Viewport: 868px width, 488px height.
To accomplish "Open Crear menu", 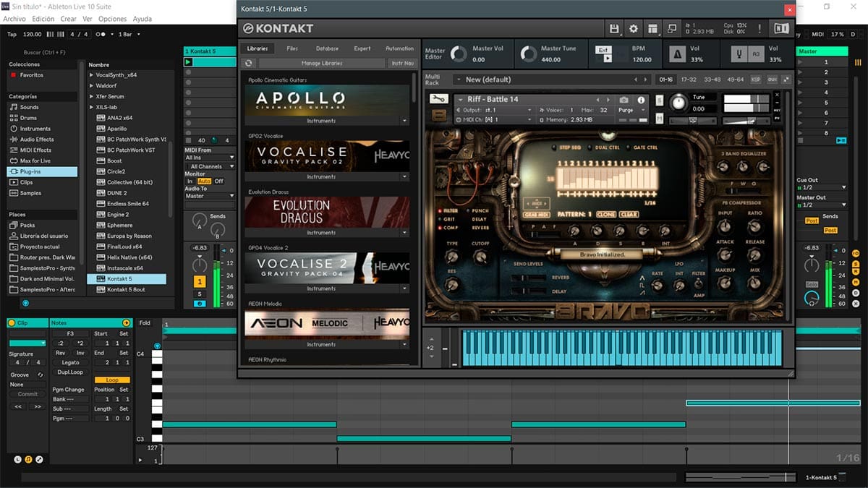I will (68, 19).
